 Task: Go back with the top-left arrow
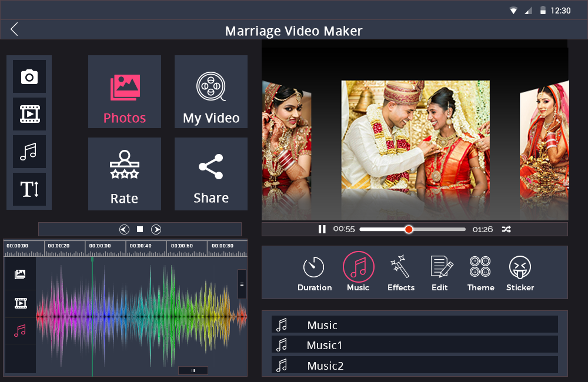tap(14, 29)
